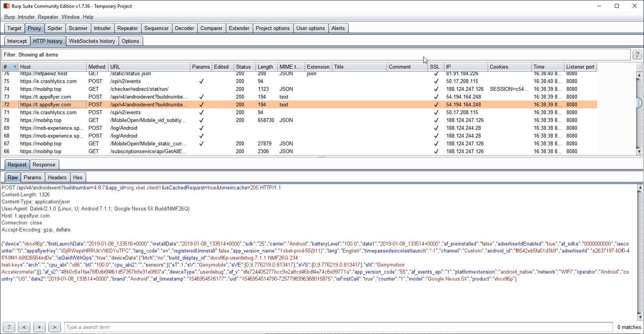
Task: Click length value 658730 in row 70
Action: tap(266, 120)
